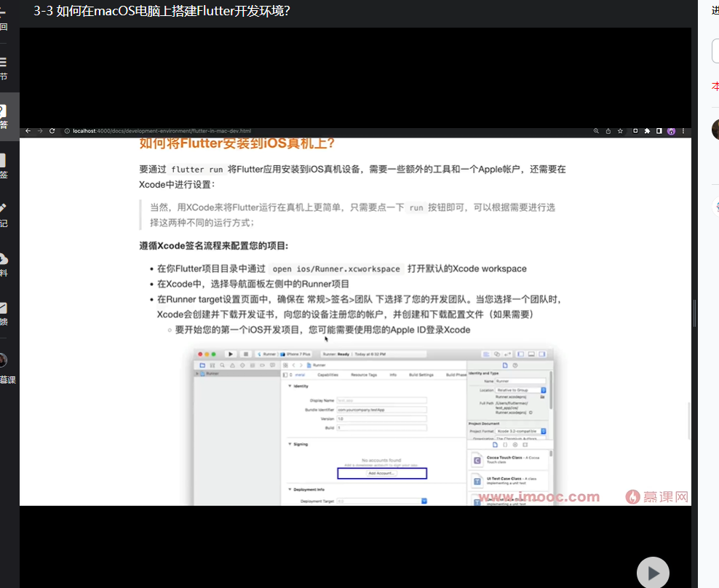
Task: Select the Xcode issue navigator warning icon
Action: pyautogui.click(x=232, y=365)
